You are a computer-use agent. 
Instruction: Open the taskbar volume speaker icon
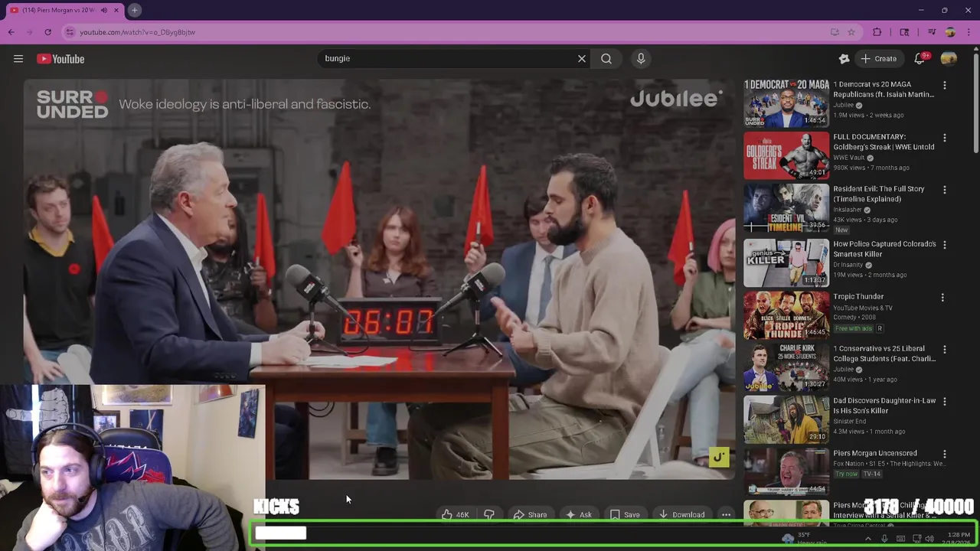click(929, 539)
